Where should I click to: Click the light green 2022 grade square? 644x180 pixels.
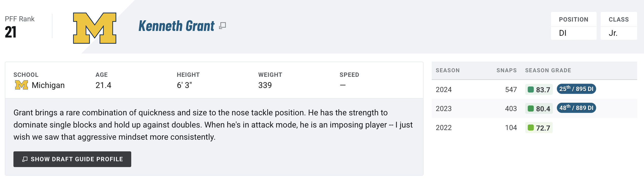pyautogui.click(x=531, y=128)
